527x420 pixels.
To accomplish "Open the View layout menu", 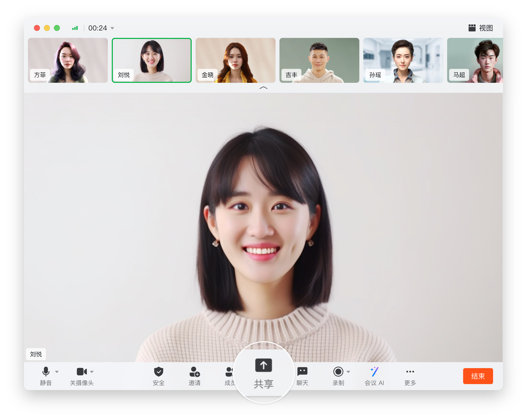I will click(481, 28).
